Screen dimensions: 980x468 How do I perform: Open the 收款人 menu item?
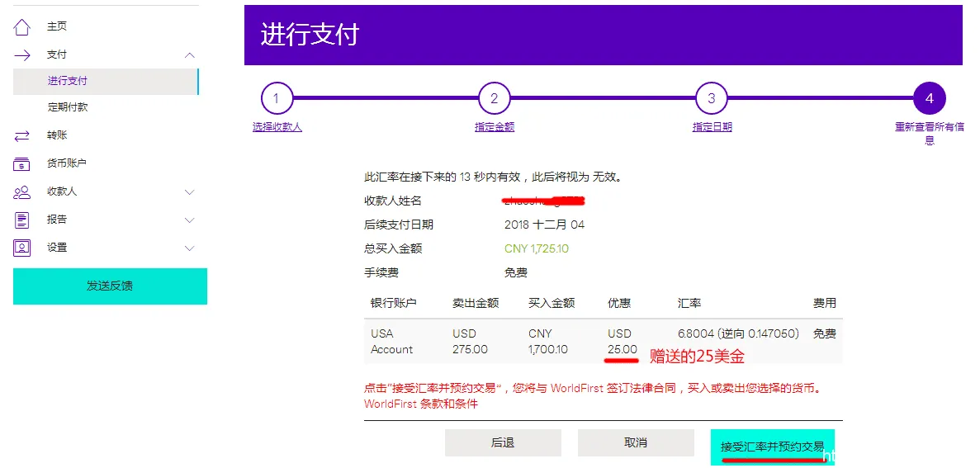(x=62, y=191)
